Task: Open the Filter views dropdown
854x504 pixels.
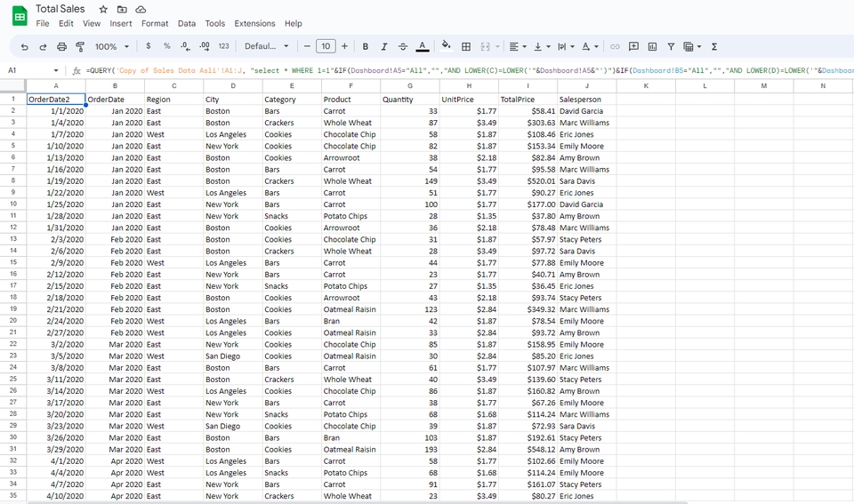Action: [x=692, y=47]
